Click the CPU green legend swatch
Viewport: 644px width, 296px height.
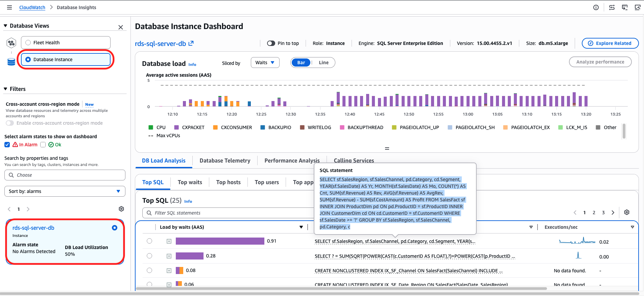(x=151, y=127)
